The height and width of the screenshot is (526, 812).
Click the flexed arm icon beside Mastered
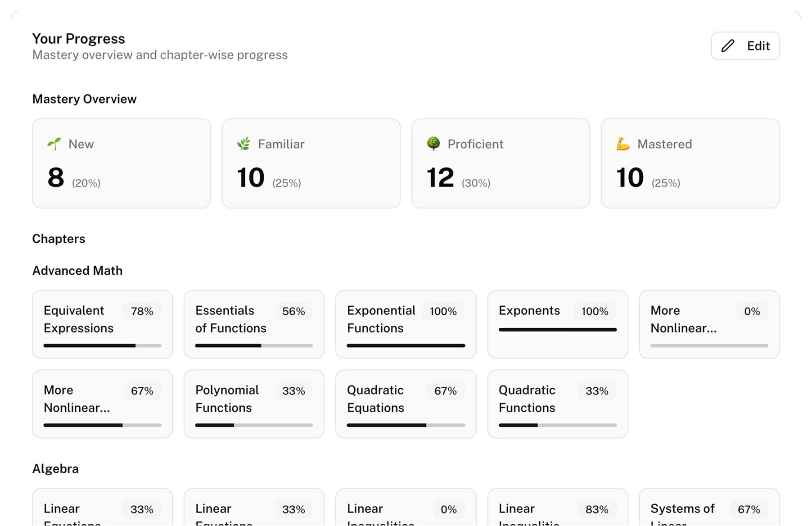tap(623, 143)
